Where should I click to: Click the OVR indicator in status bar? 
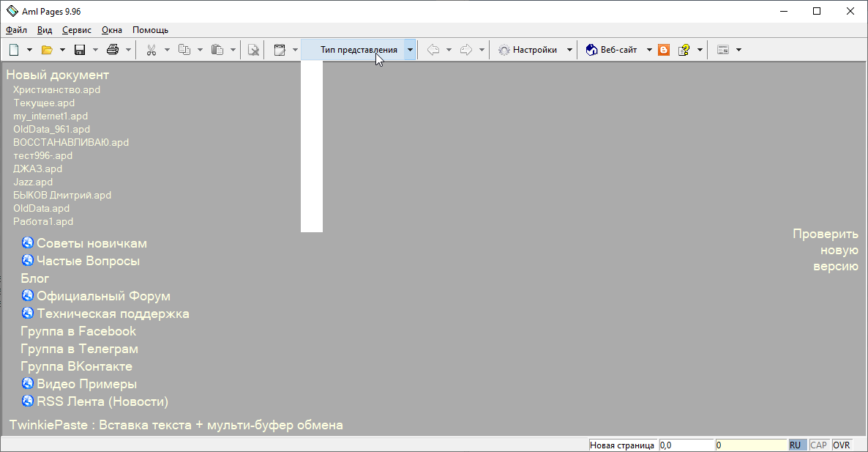click(x=842, y=445)
